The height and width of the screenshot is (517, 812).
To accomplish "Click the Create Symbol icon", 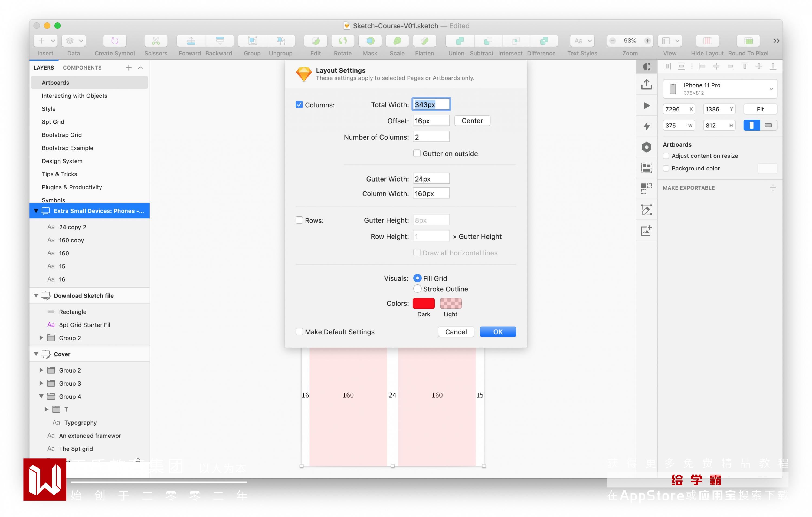I will 115,41.
